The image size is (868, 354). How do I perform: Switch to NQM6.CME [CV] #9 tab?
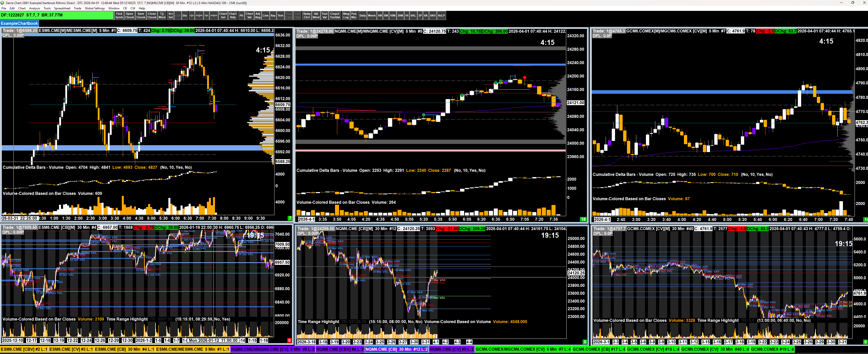(x=451, y=349)
